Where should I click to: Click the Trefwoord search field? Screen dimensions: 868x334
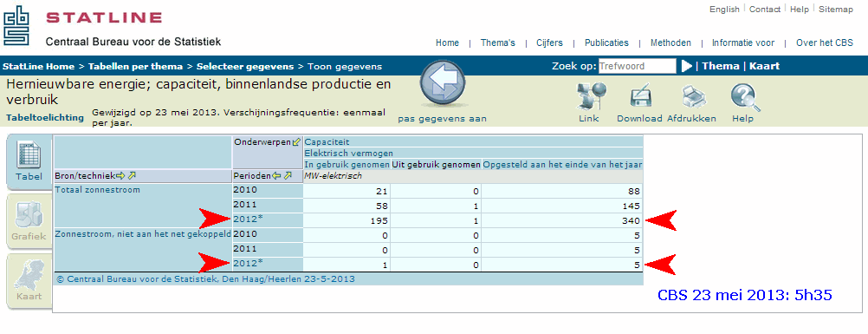(x=637, y=66)
